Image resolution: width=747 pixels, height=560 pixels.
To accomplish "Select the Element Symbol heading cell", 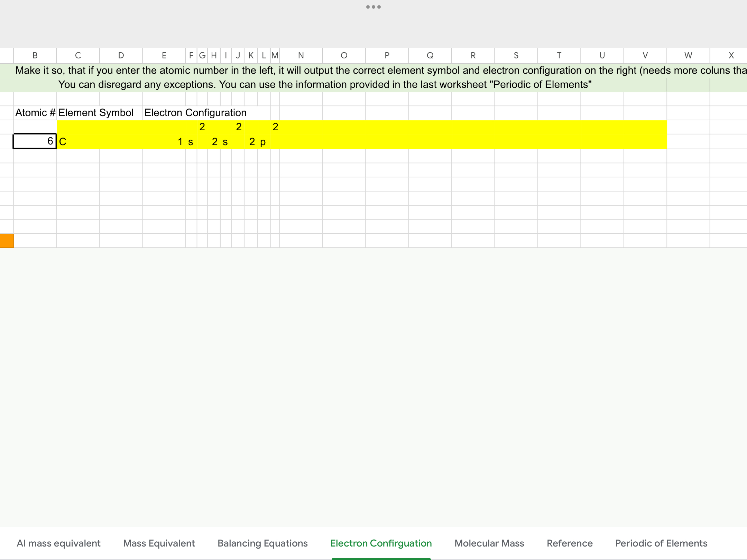I will [x=78, y=113].
